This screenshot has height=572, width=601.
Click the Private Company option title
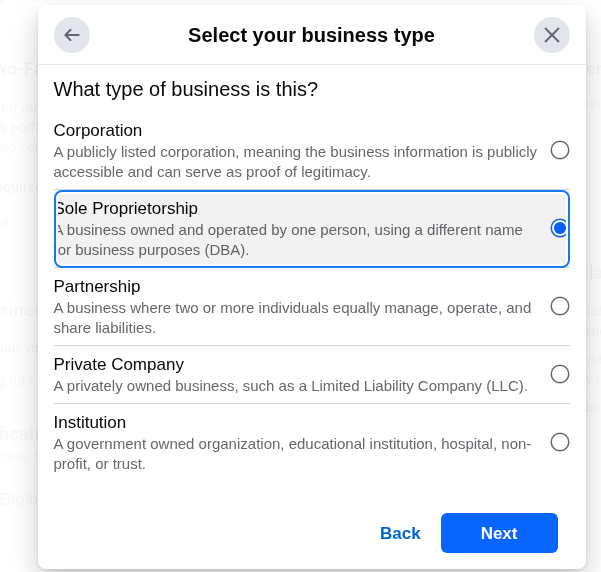click(x=119, y=364)
